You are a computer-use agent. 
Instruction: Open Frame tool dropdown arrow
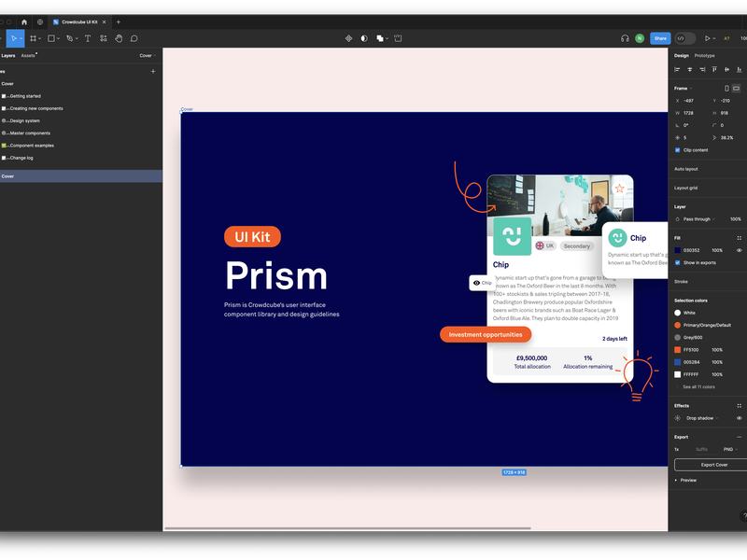39,38
